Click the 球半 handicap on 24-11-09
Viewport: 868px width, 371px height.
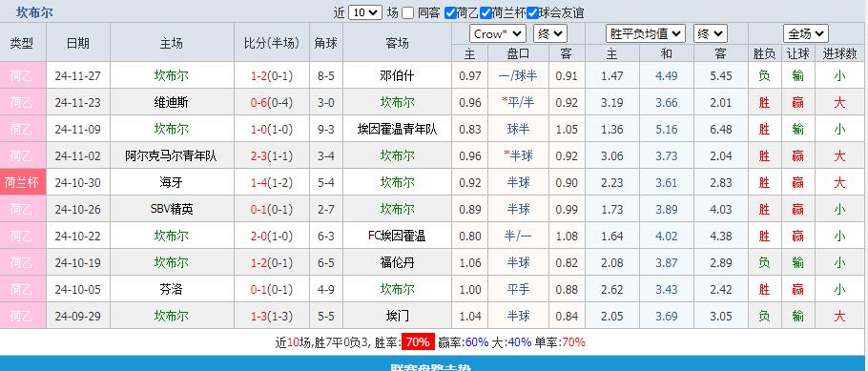click(518, 129)
